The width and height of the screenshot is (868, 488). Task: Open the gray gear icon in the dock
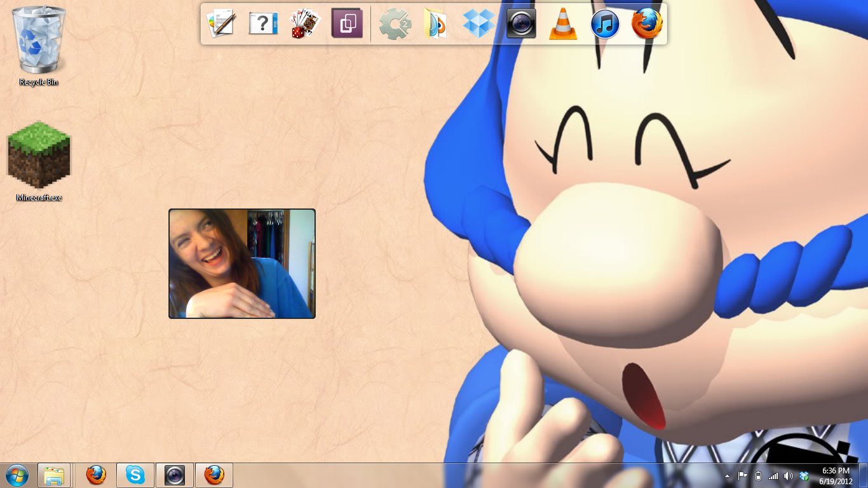[x=395, y=25]
